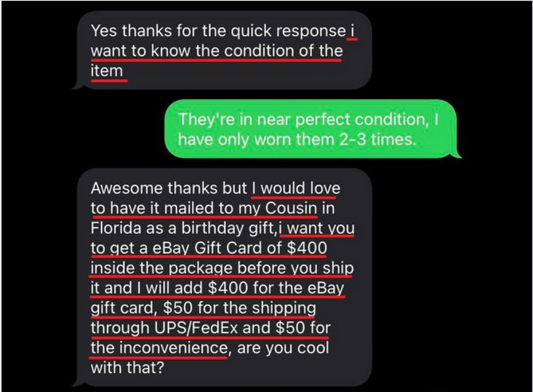Screen dimensions: 533x392
Task: Tap the text 'mailed to my Cousin'
Action: [241, 208]
